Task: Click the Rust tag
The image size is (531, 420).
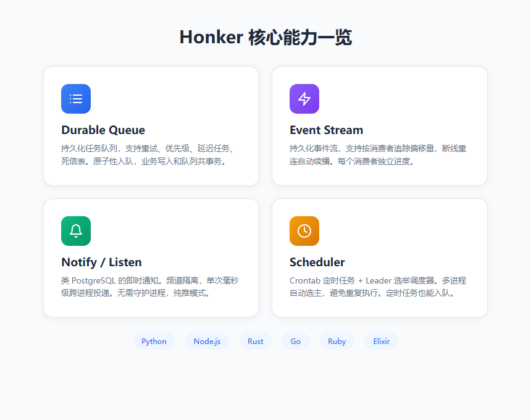Action: pos(255,341)
